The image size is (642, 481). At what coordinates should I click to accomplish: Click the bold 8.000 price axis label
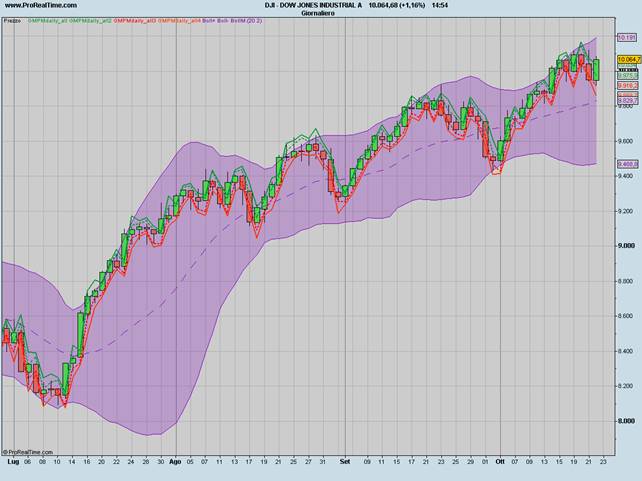click(x=626, y=421)
